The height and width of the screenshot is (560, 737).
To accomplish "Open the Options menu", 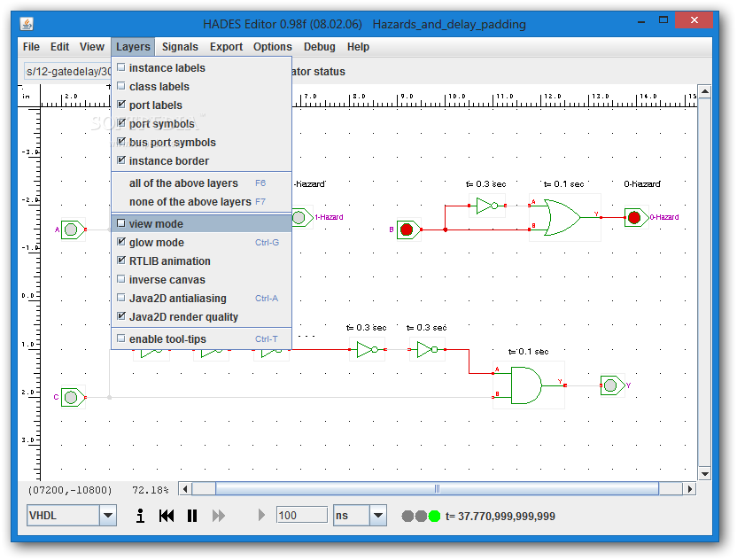I will [x=273, y=47].
